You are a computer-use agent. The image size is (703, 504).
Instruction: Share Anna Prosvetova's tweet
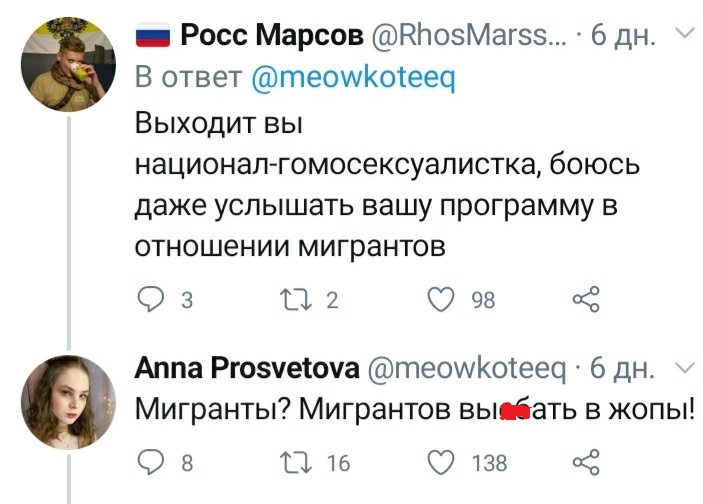(585, 462)
